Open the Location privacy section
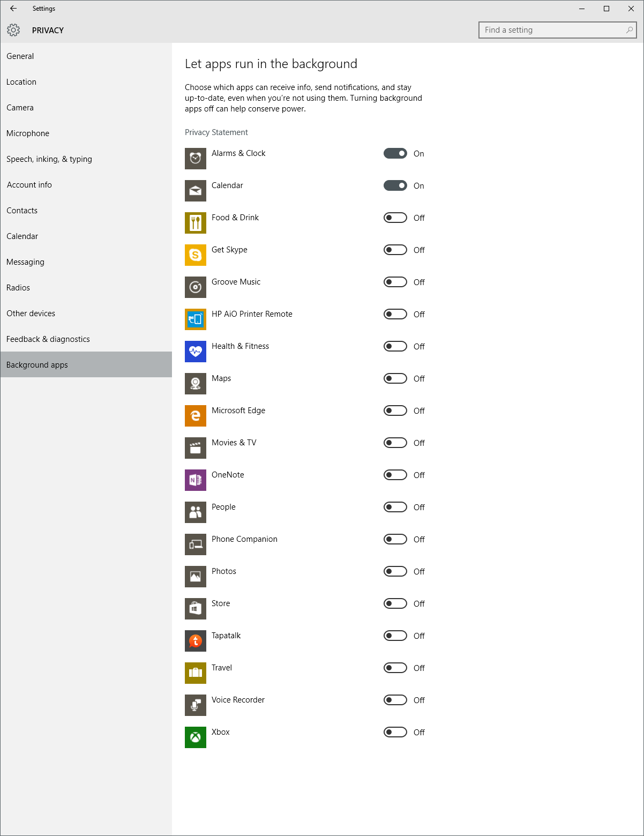The image size is (644, 836). tap(21, 82)
